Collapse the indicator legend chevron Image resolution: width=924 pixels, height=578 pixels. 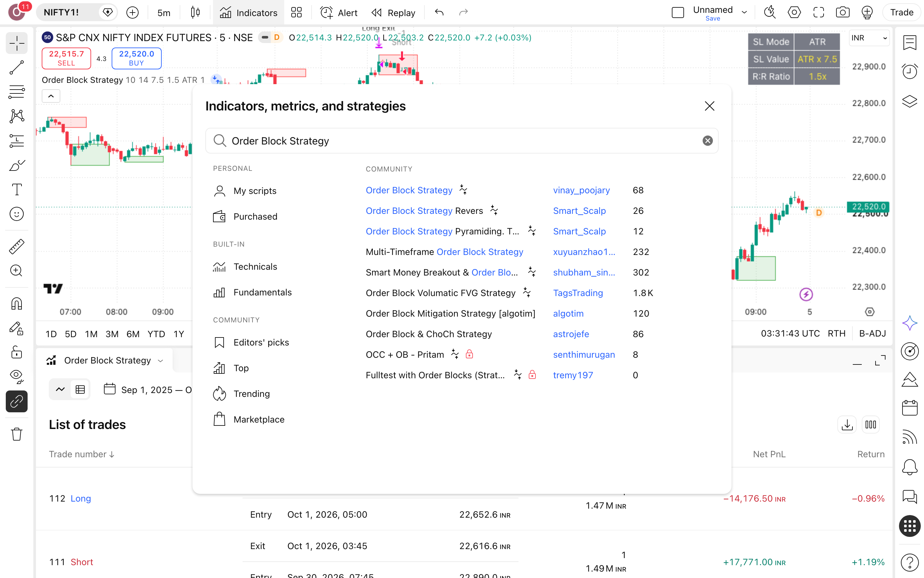(51, 96)
